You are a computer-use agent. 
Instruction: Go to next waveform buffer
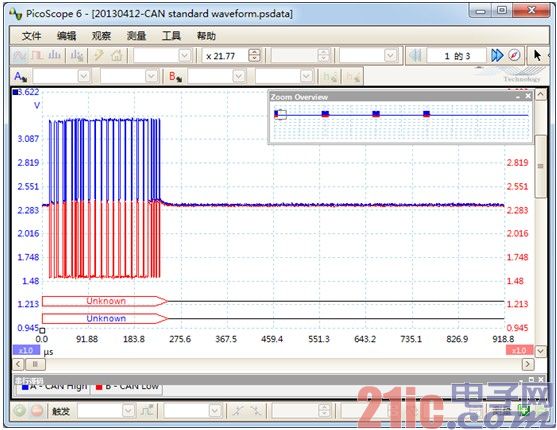[497, 55]
